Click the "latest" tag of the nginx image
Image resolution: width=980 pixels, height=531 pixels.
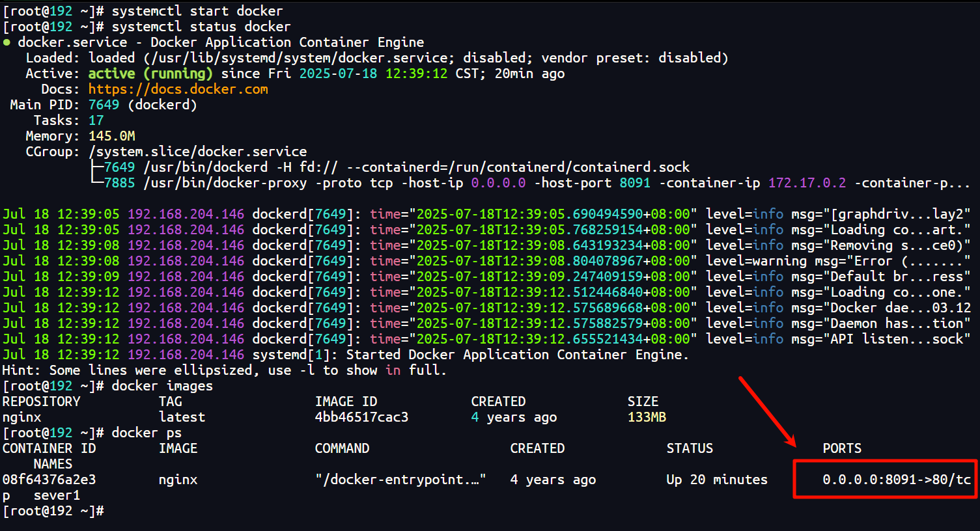point(182,417)
